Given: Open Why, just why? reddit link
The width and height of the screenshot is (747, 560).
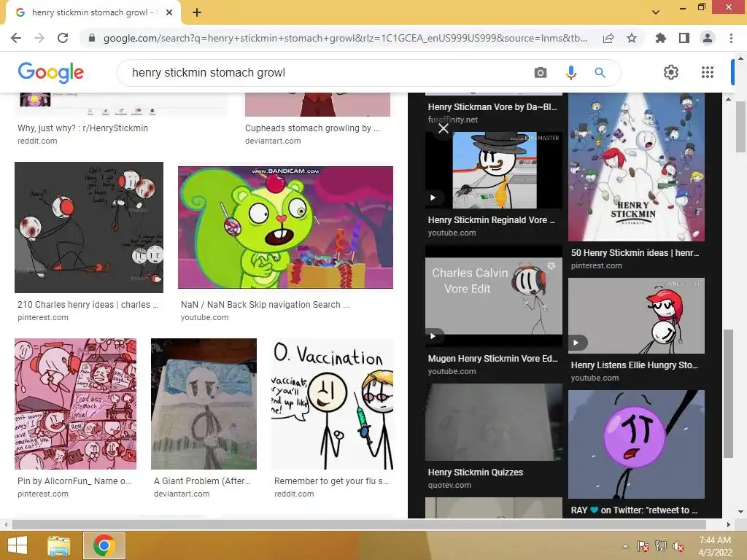Looking at the screenshot, I should point(83,128).
